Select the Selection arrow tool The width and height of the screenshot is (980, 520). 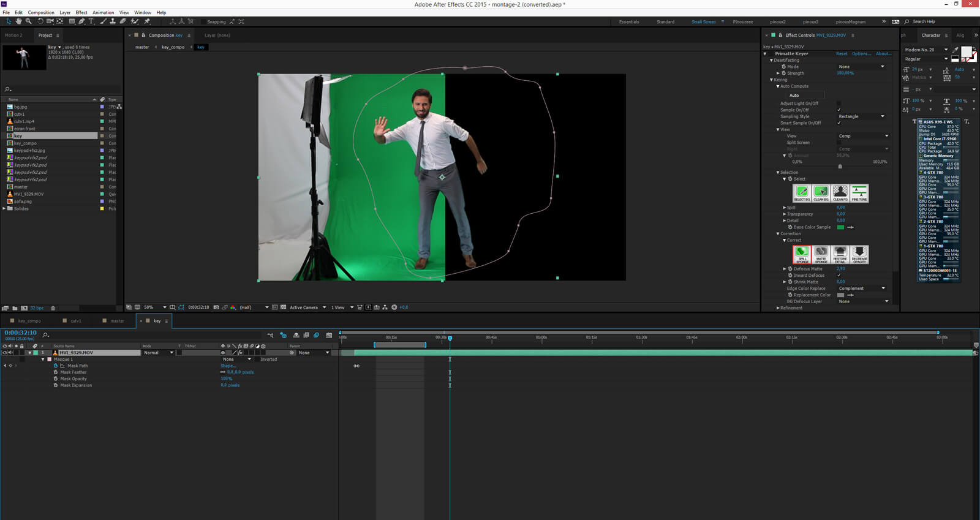pos(9,21)
